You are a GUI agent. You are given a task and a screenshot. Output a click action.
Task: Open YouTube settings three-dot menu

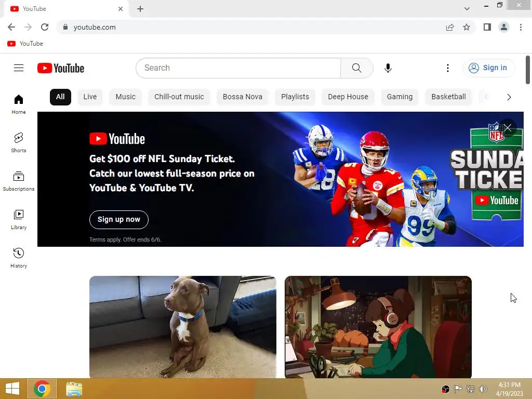click(447, 68)
